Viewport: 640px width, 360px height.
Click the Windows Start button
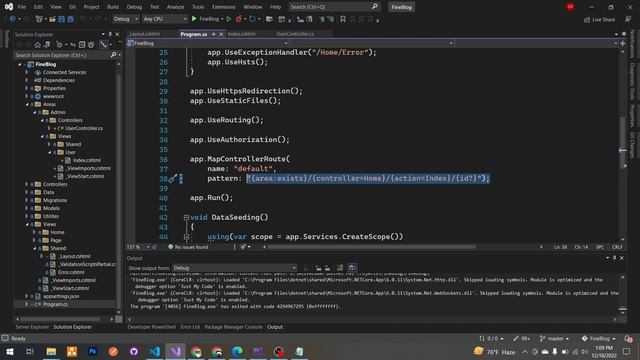coord(10,351)
